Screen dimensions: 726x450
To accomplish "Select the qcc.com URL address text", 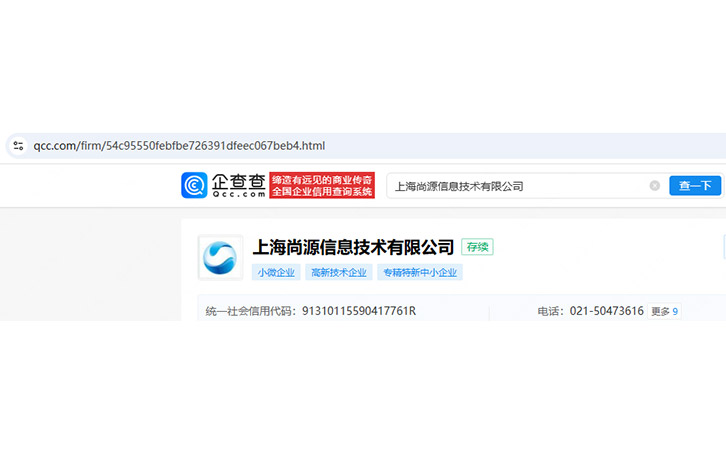I will point(179,146).
